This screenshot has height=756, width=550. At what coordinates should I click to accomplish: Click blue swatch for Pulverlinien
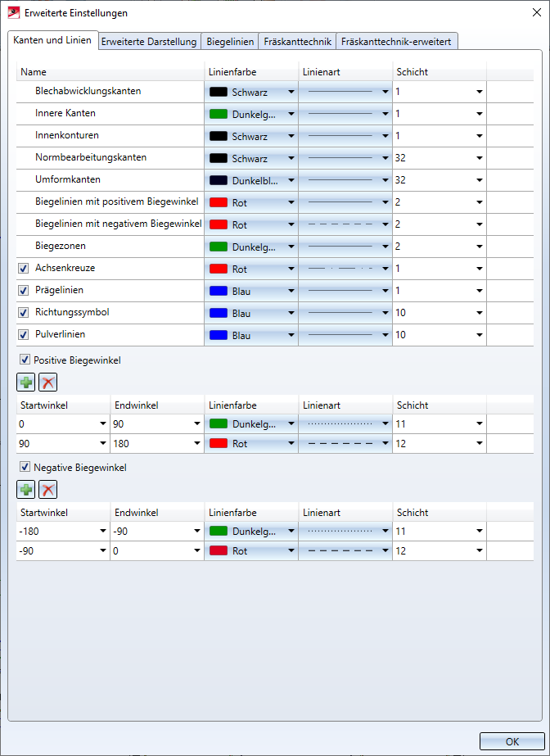click(x=219, y=335)
